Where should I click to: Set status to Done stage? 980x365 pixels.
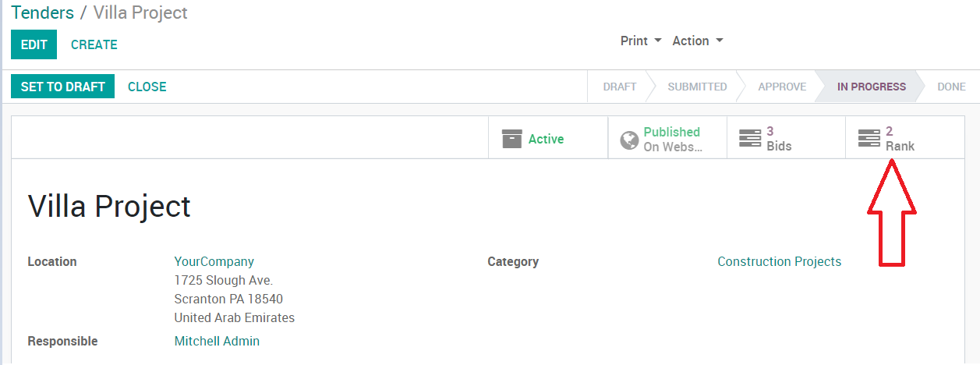coord(951,87)
